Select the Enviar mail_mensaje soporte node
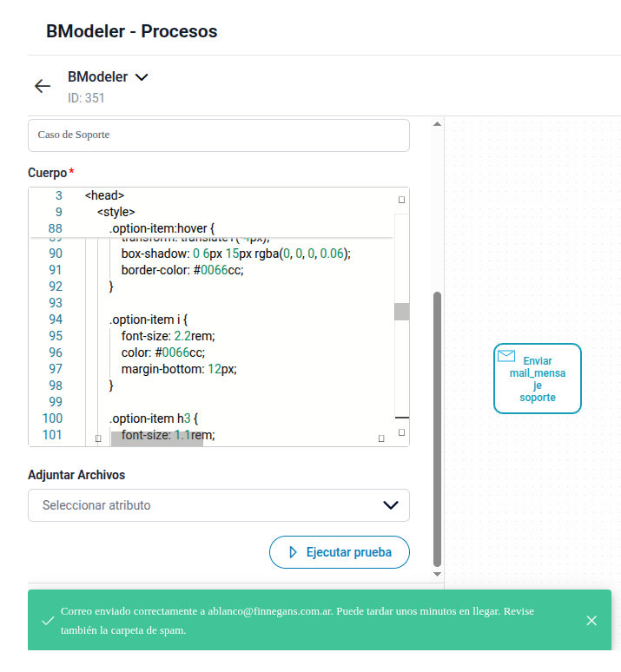Image resolution: width=621 pixels, height=672 pixels. pyautogui.click(x=538, y=379)
